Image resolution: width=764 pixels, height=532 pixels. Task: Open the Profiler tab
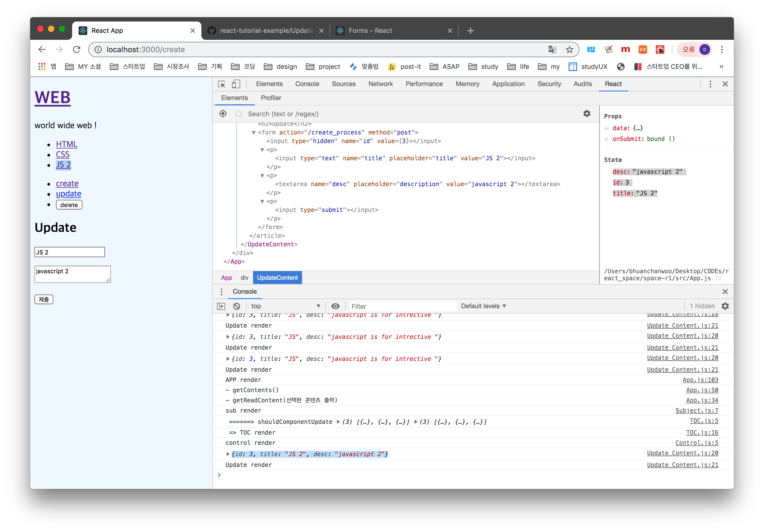pyautogui.click(x=271, y=98)
